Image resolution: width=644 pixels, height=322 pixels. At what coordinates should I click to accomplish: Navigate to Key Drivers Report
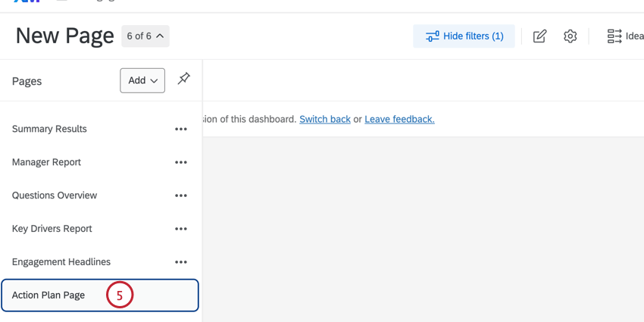(x=52, y=229)
